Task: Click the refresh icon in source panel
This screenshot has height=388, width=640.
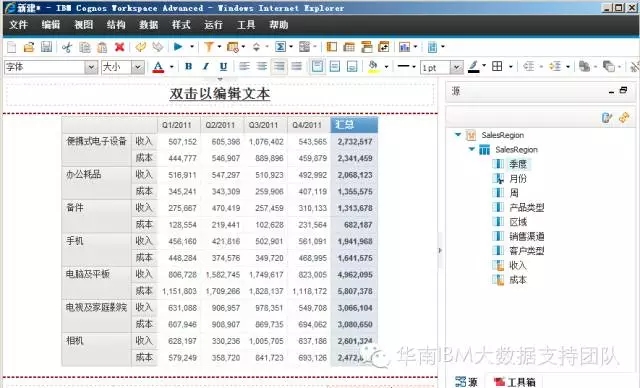Action: pos(607,118)
